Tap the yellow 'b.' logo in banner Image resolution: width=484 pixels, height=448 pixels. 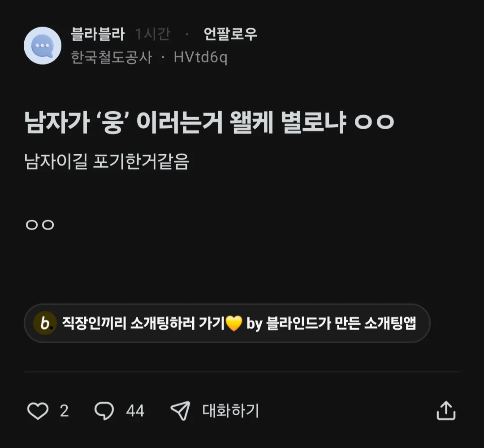(x=45, y=323)
